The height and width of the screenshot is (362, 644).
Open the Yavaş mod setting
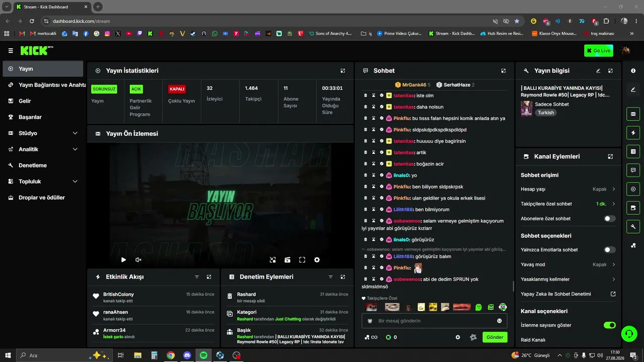(568, 264)
